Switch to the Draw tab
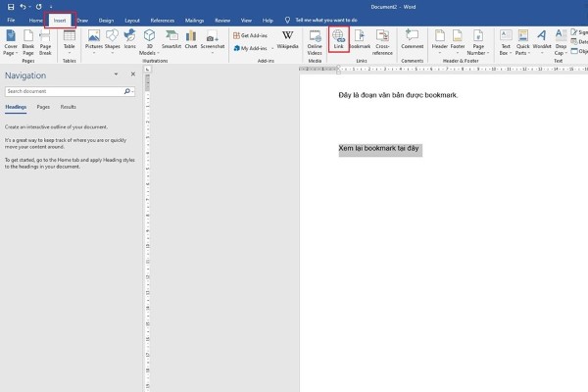This screenshot has height=392, width=588. [x=82, y=21]
